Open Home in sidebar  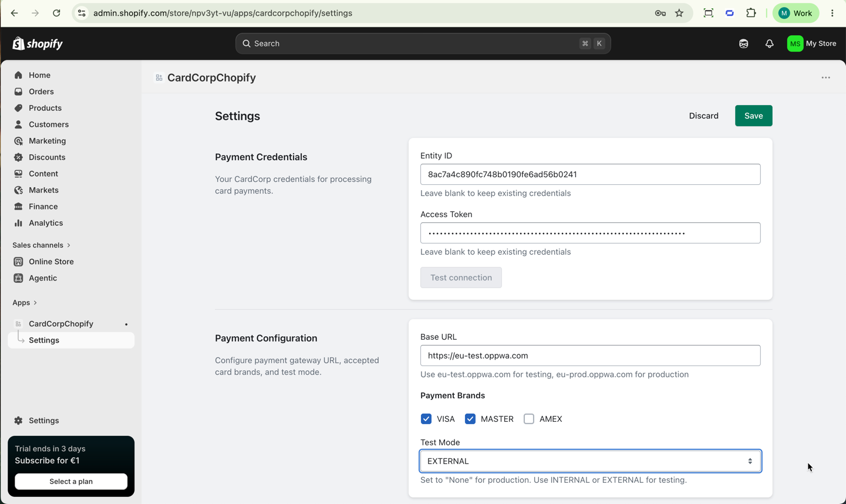point(71,75)
